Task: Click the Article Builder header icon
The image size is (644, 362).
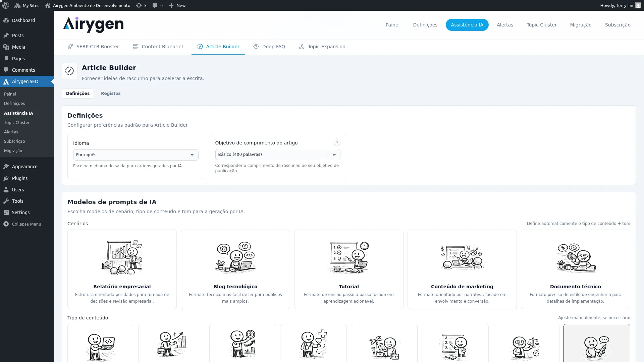Action: pos(69,71)
